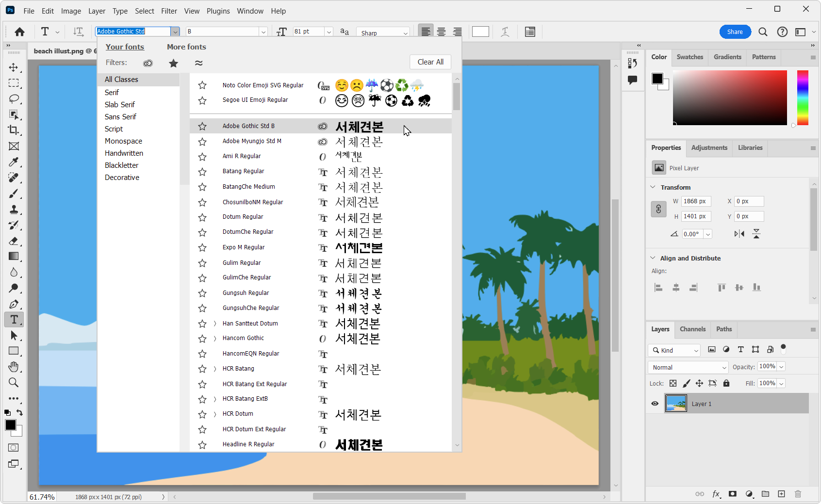The width and height of the screenshot is (821, 504).
Task: Switch to the Channels tab
Action: click(692, 329)
